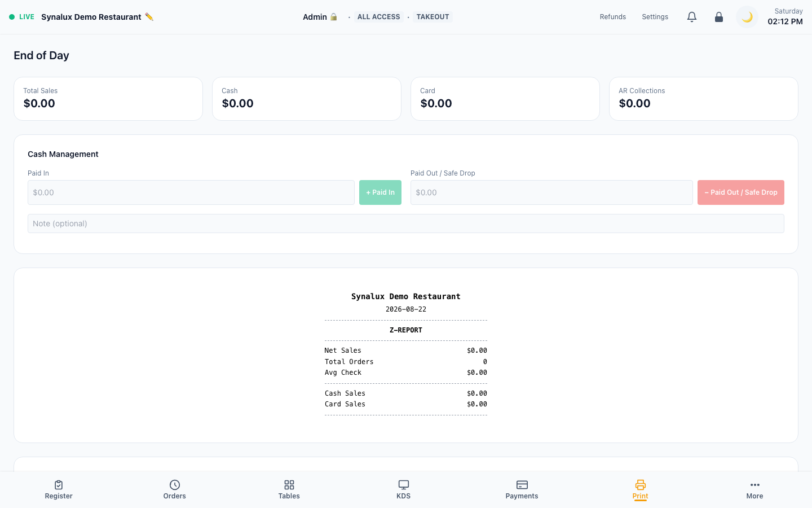Screen dimensions: 812x508
Task: Click the End of Day page heading
Action: coord(42,55)
